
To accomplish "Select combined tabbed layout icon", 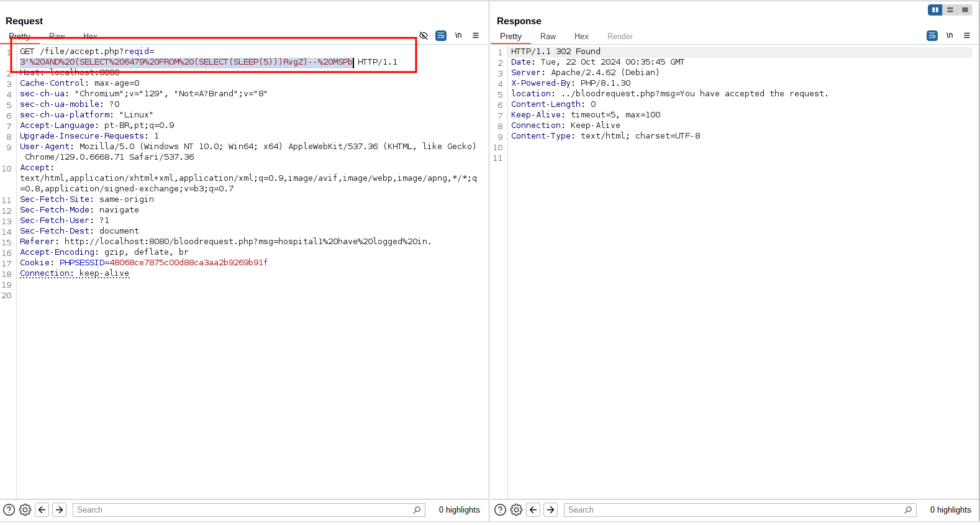I will [965, 10].
